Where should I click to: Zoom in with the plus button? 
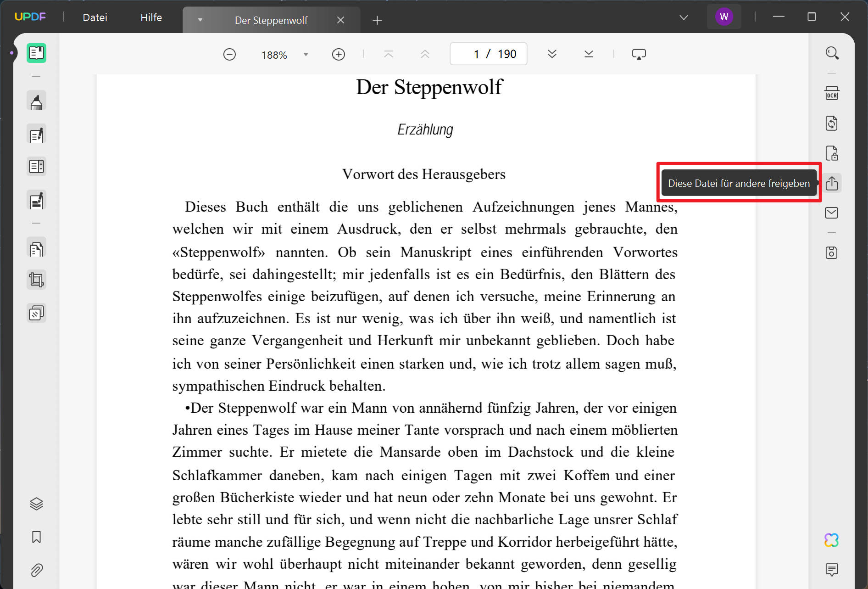click(x=339, y=54)
